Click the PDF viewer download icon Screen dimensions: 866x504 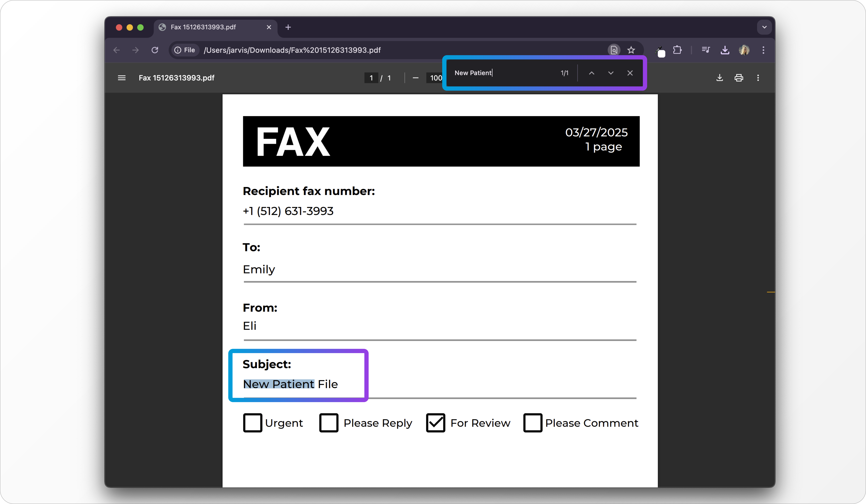(x=719, y=78)
